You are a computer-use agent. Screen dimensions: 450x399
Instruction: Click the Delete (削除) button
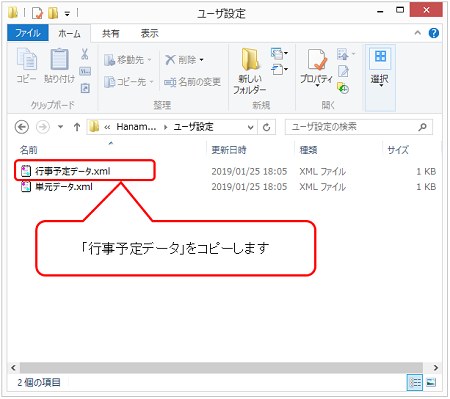(x=181, y=60)
